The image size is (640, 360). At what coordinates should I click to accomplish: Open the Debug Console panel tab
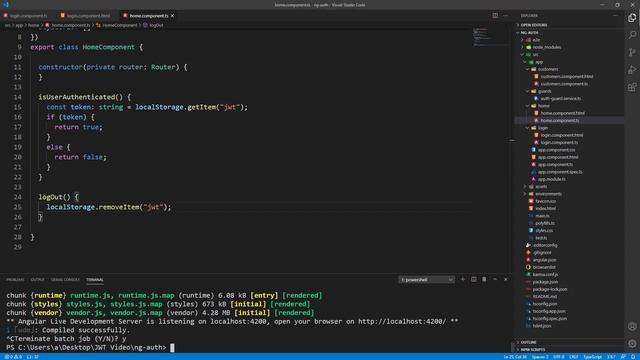click(x=65, y=280)
